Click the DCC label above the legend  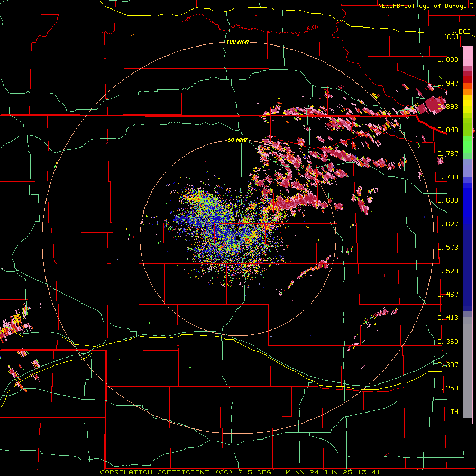(x=464, y=32)
